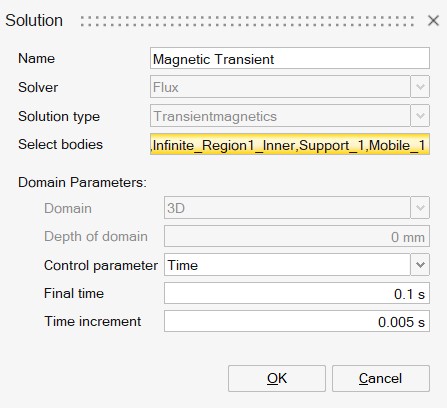The width and height of the screenshot is (447, 408).
Task: Click the Final time field showing 0.1 s
Action: point(297,293)
